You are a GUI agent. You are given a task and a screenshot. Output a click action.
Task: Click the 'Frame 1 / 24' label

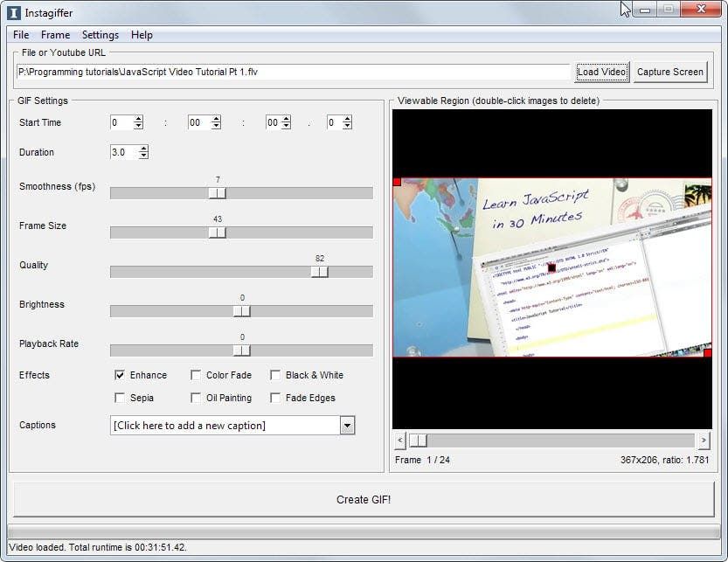(x=422, y=460)
